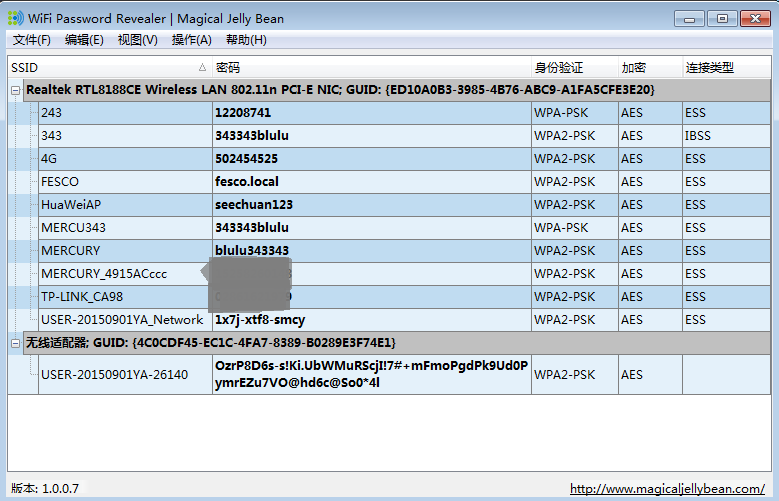This screenshot has height=501, width=779.
Task: Select the MERCU343 network row
Action: click(404, 228)
